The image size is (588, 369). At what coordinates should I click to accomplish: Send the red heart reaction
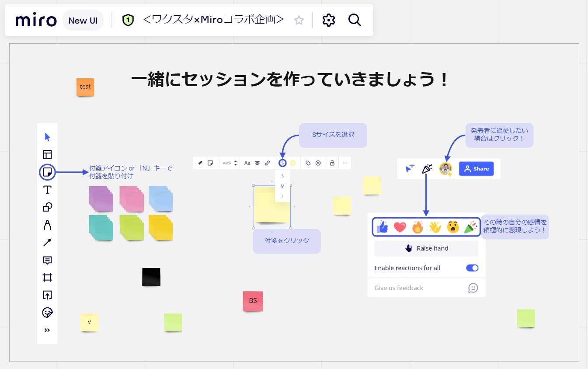click(x=400, y=227)
